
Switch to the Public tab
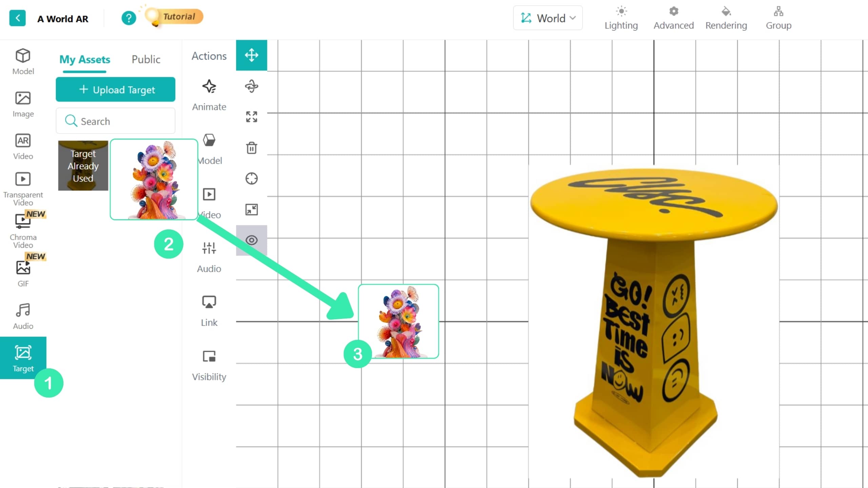tap(146, 59)
